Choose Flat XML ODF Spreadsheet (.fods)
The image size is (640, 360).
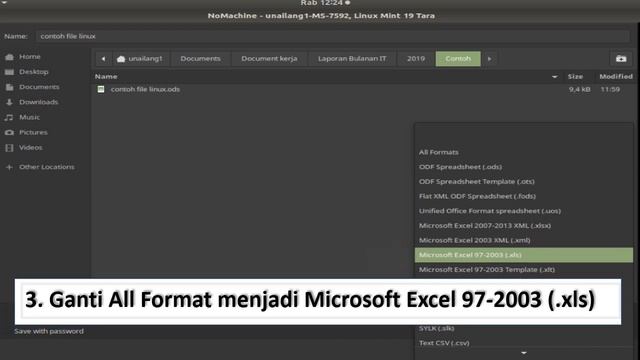(x=524, y=196)
